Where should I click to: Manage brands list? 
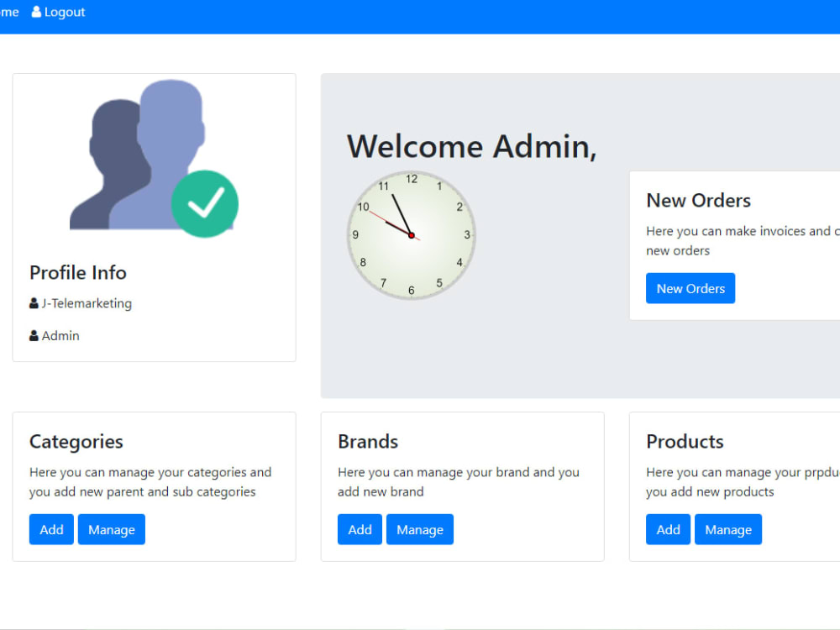[420, 529]
